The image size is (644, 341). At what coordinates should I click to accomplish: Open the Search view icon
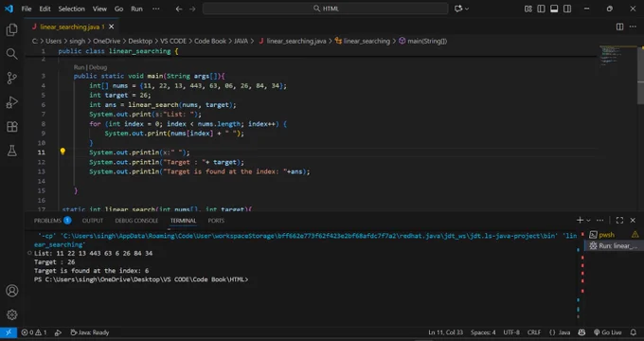[12, 54]
